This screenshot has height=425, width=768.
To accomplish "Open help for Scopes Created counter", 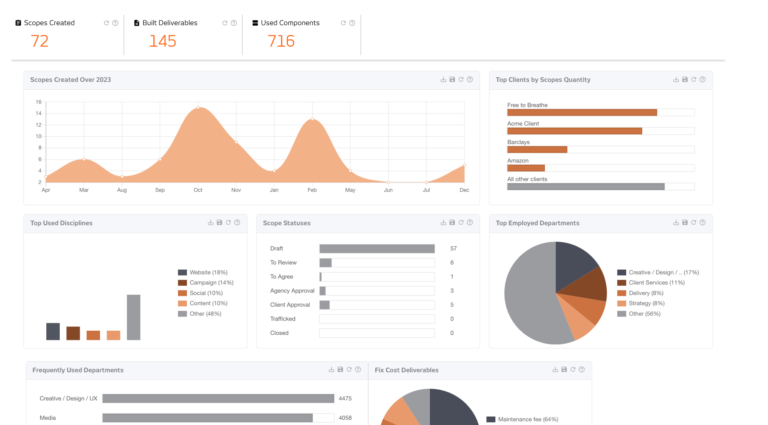I will 115,23.
